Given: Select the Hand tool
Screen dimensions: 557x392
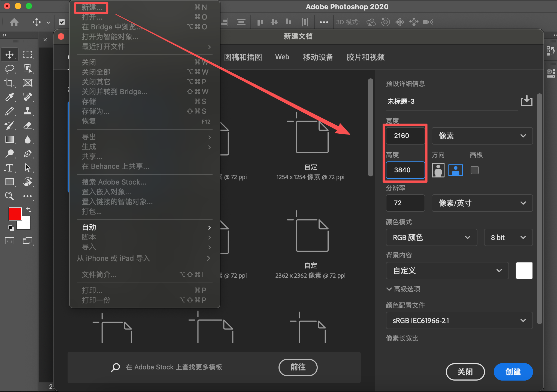Looking at the screenshot, I should [28, 182].
